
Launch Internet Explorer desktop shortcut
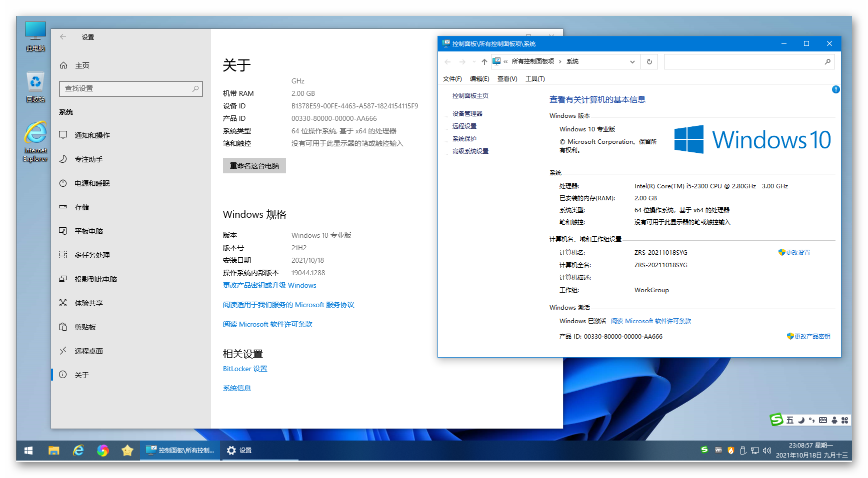pyautogui.click(x=35, y=142)
